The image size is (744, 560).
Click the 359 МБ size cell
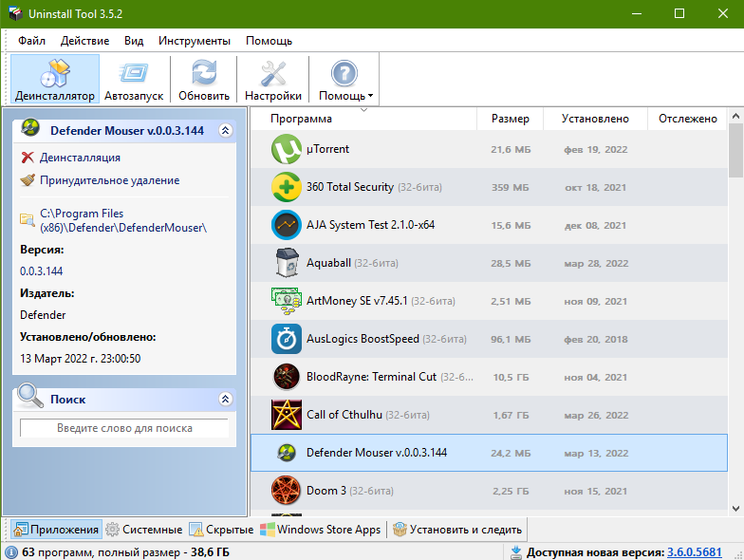coord(511,188)
